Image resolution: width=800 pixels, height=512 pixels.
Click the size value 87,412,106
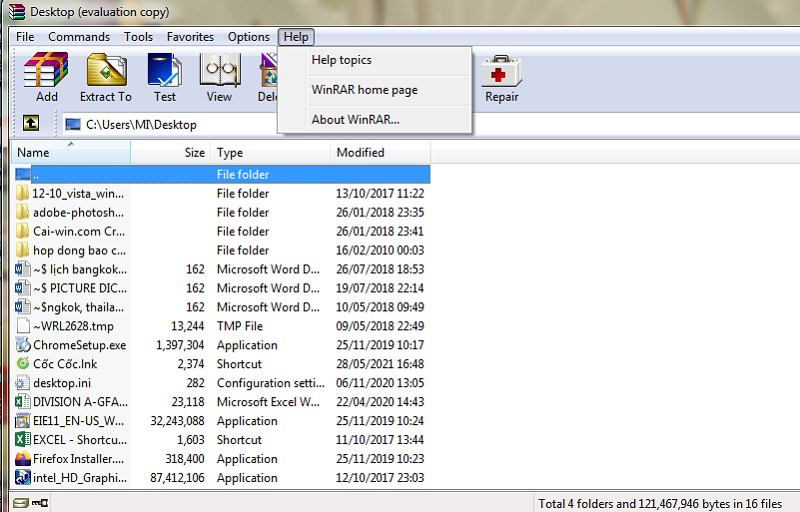177,477
